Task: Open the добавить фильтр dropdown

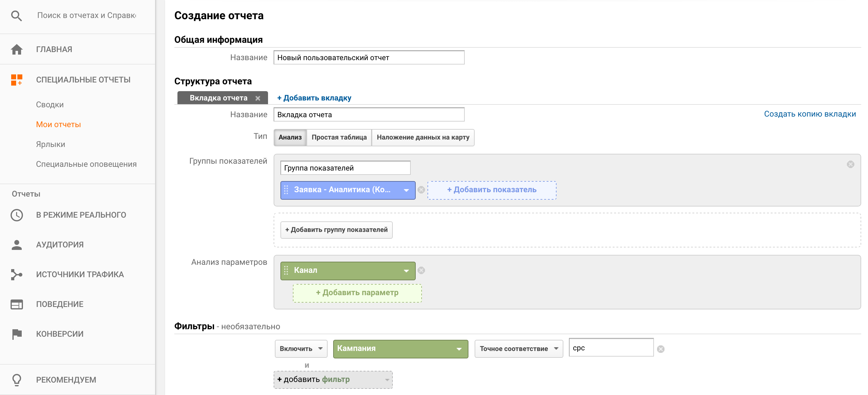Action: click(x=333, y=380)
